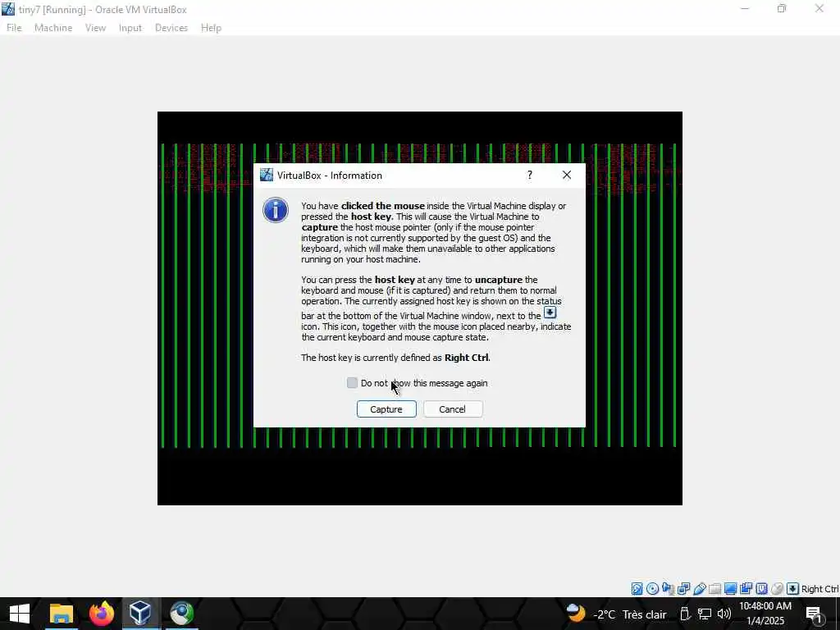The image size is (840, 630).
Task: Click the Capture button
Action: tap(386, 409)
